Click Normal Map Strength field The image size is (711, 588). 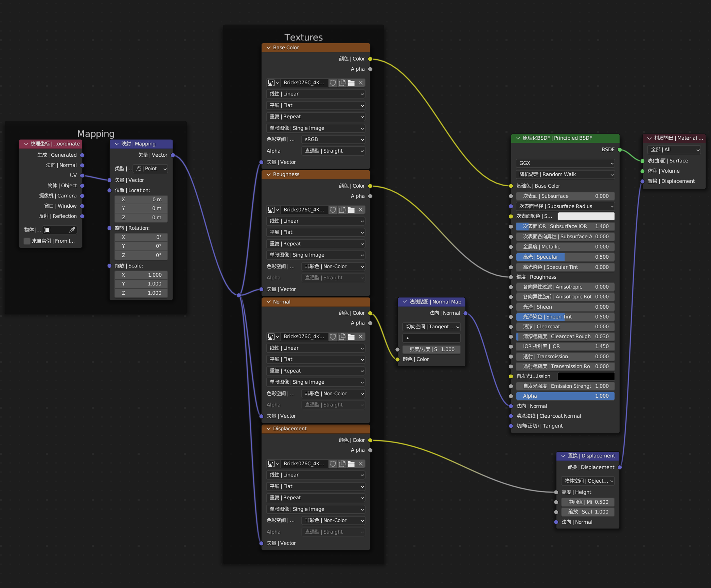[x=431, y=349]
